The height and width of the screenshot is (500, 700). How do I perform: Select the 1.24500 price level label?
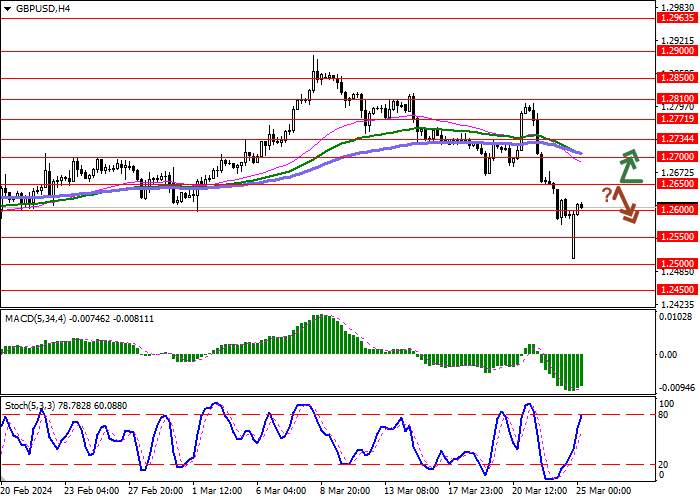(x=678, y=290)
